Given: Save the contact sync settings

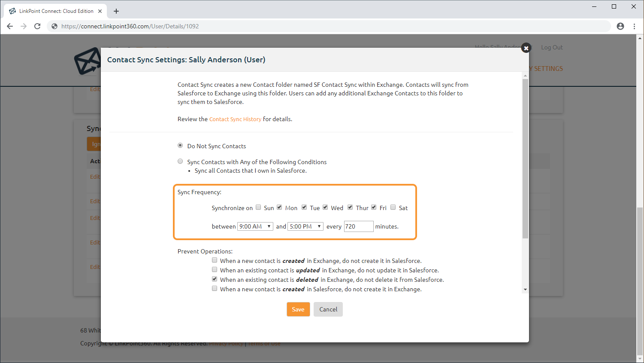Looking at the screenshot, I should pos(298,309).
